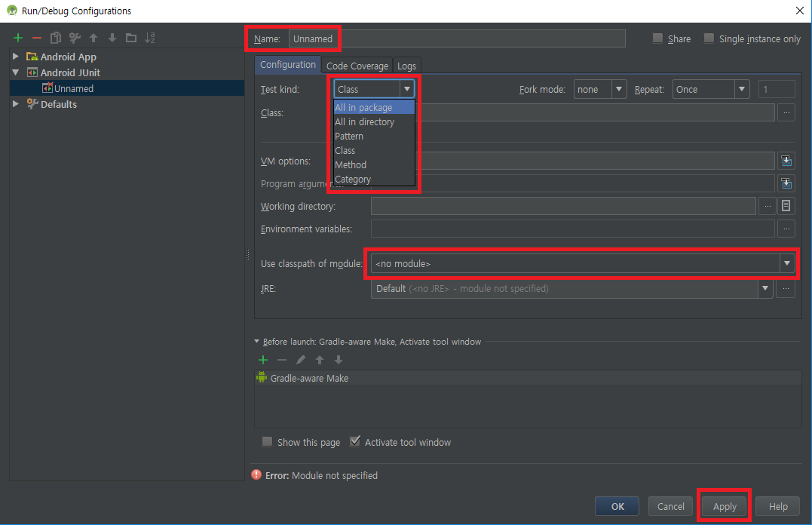Click the Apply button

pyautogui.click(x=725, y=506)
